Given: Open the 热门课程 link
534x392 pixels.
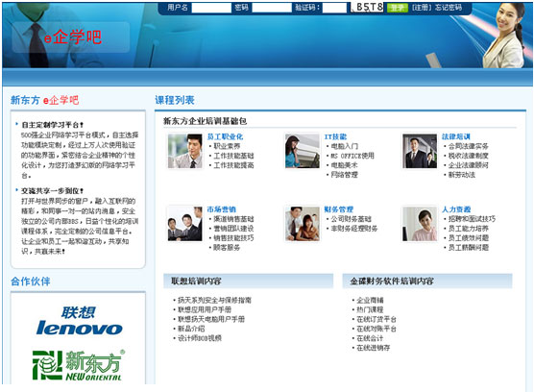Looking at the screenshot, I should (370, 309).
